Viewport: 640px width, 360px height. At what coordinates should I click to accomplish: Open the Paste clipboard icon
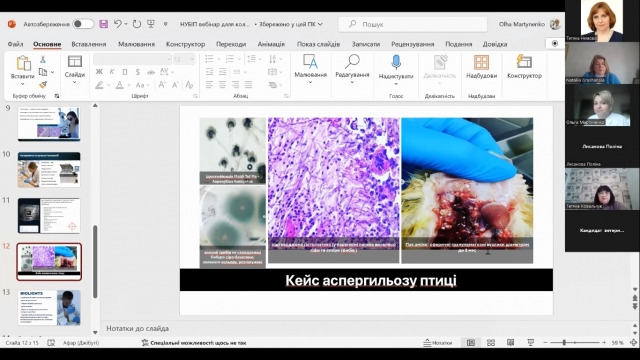click(x=23, y=63)
